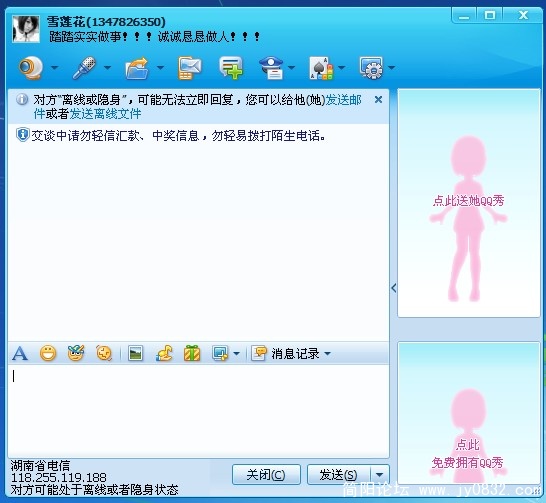Expand the remote assistance dropdown arrow
Viewport: 546px width, 503px height.
pyautogui.click(x=391, y=68)
